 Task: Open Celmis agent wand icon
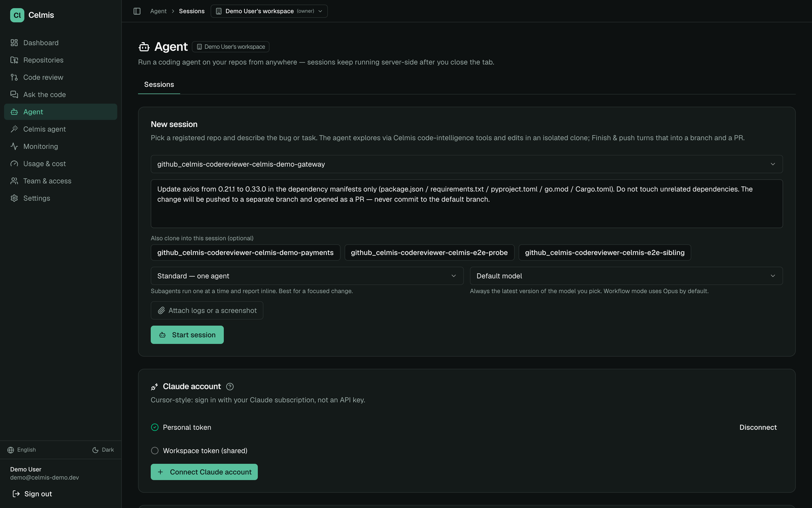[x=14, y=129]
